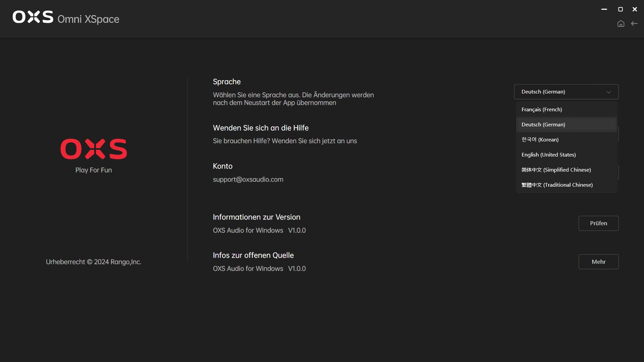Click the red OXS Play For Fun logo
Viewport: 644px width, 362px height.
(x=94, y=149)
